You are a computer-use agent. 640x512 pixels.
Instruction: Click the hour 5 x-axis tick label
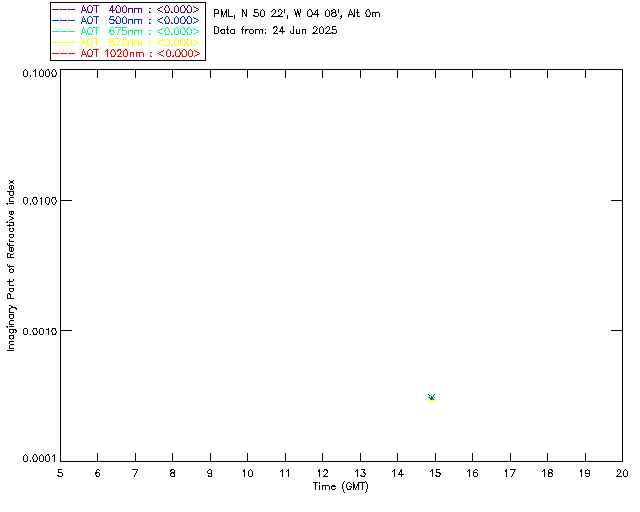(60, 473)
